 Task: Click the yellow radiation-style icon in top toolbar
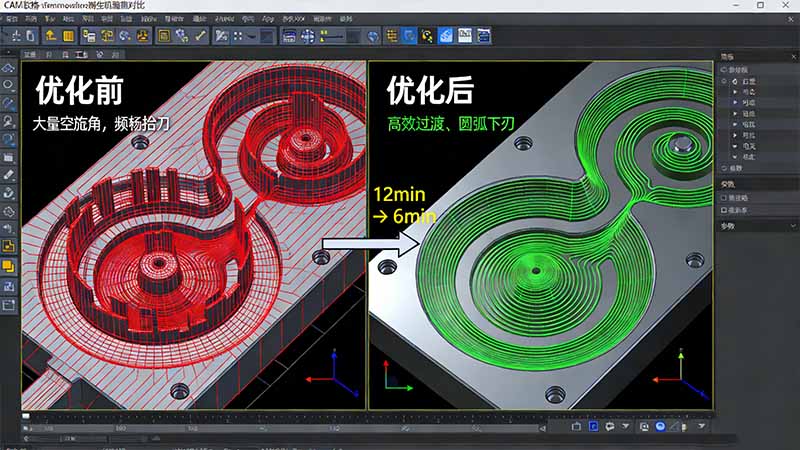coord(143,36)
